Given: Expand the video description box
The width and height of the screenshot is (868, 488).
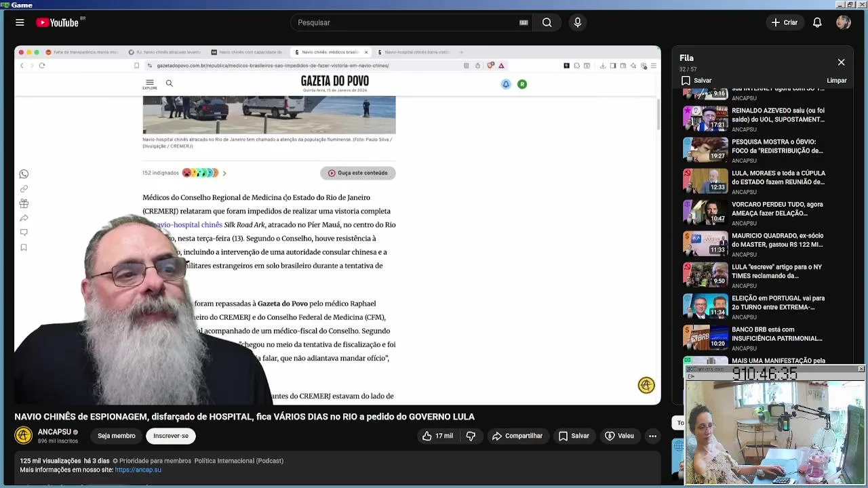Looking at the screenshot, I should (338, 466).
